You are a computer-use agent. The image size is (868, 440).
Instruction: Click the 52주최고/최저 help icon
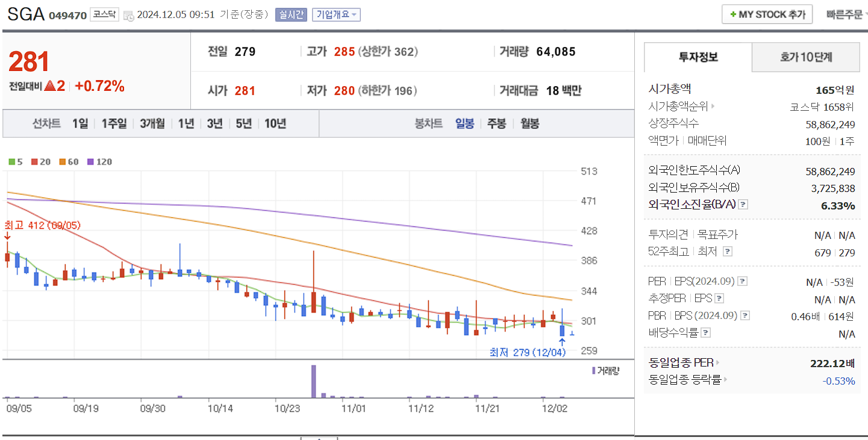coord(728,251)
